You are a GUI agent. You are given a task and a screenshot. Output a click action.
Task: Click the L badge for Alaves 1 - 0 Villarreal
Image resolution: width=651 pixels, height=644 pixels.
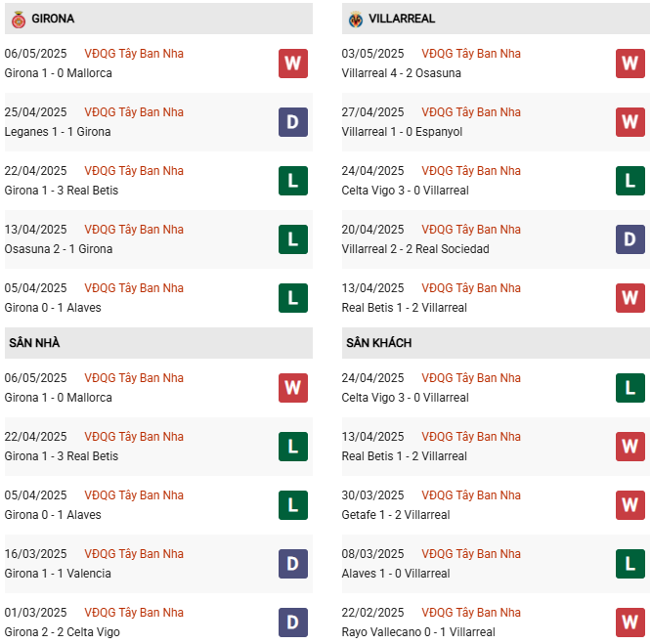point(630,564)
